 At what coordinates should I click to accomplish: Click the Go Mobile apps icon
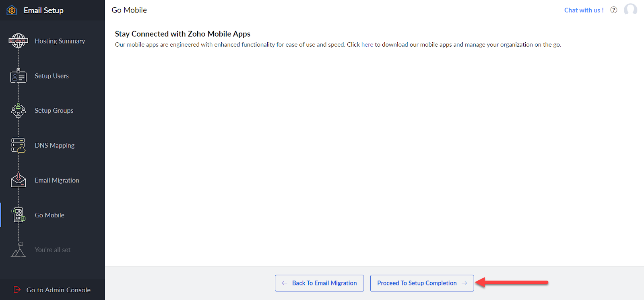pyautogui.click(x=18, y=215)
